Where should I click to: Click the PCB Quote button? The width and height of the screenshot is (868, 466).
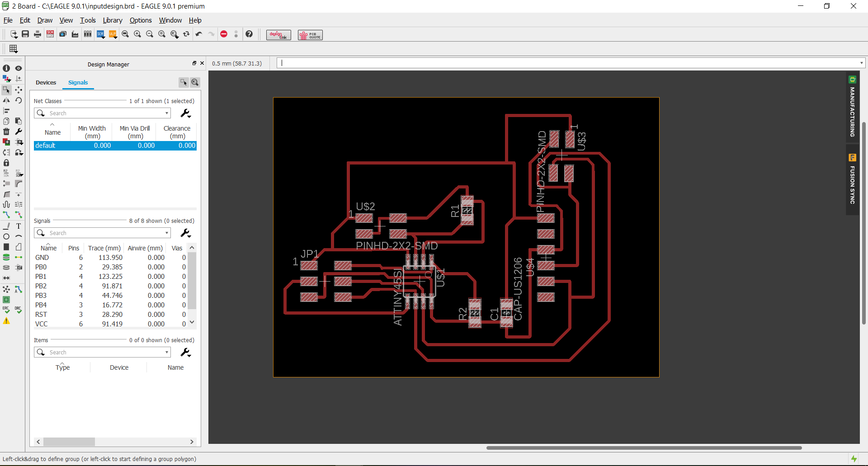point(310,35)
